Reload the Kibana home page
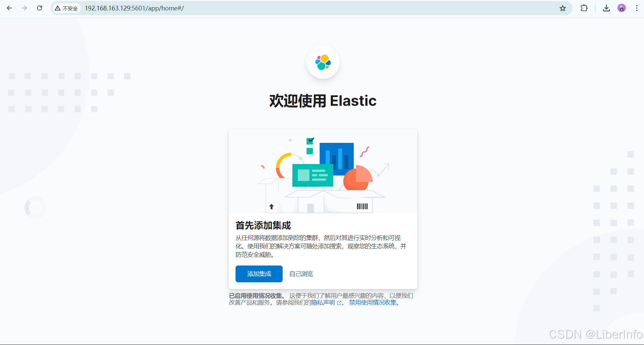 [x=39, y=8]
